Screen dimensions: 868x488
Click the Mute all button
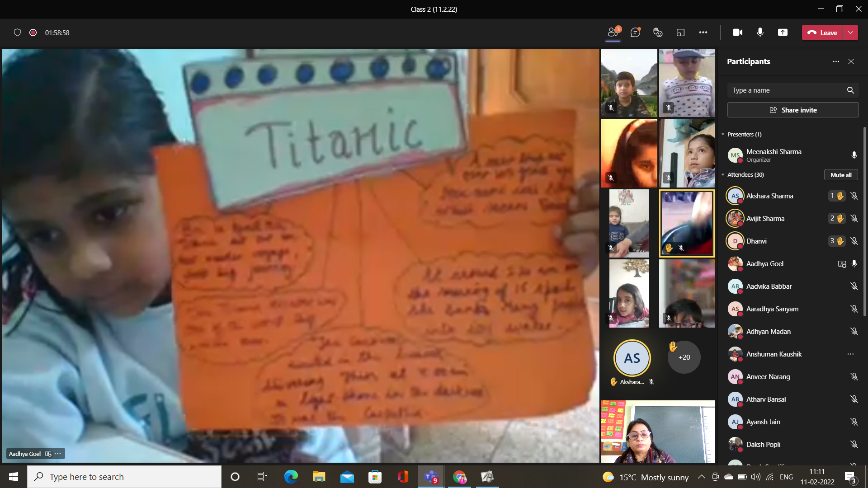(841, 175)
